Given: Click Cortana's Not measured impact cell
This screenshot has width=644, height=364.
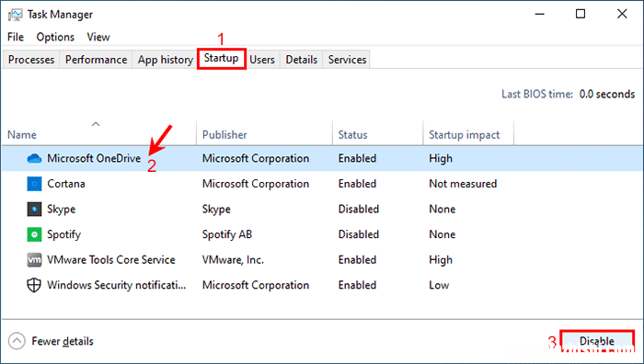Looking at the screenshot, I should click(x=463, y=184).
